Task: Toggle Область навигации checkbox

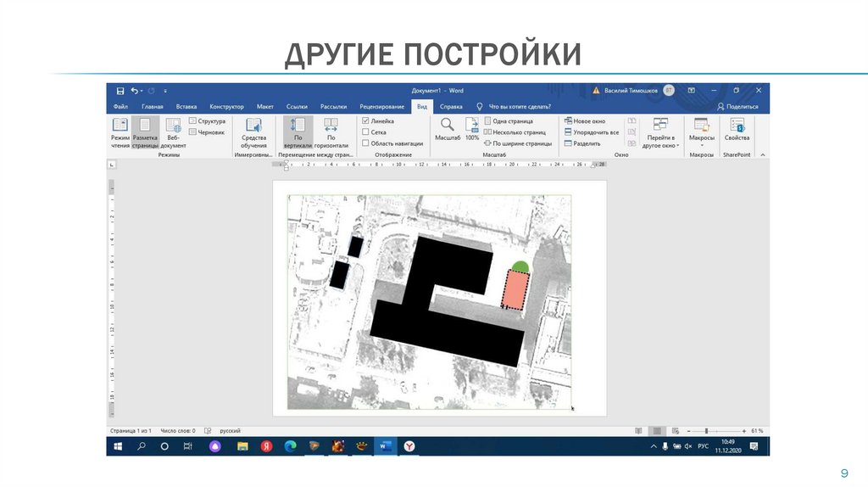Action: click(x=365, y=143)
